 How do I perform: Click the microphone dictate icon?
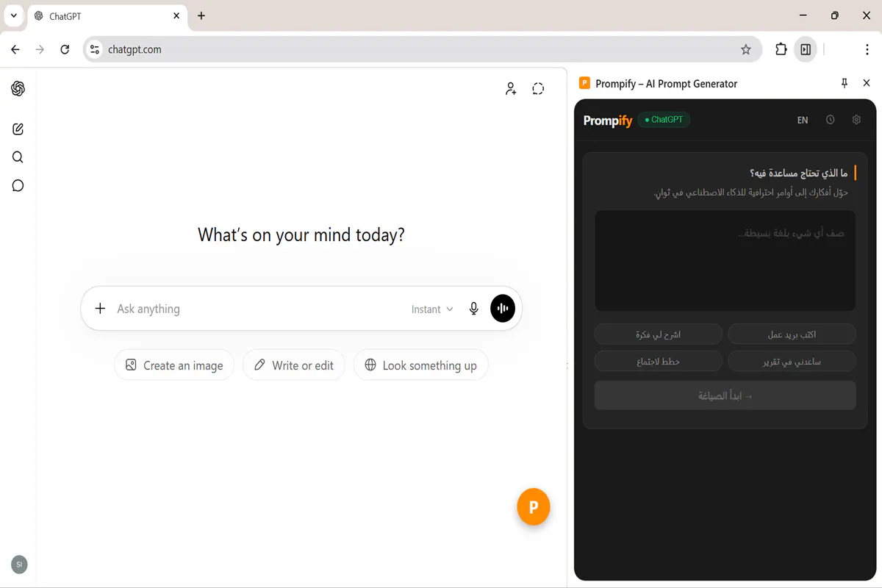pos(474,309)
